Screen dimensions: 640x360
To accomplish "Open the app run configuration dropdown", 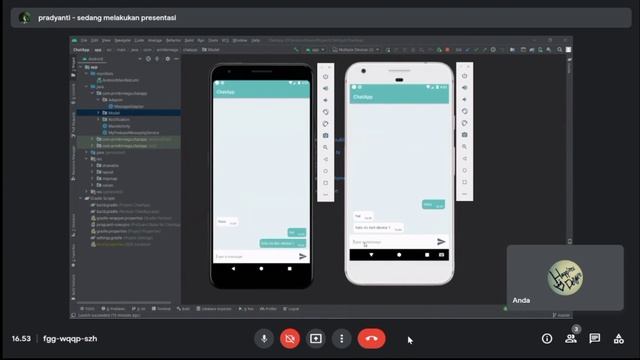I will point(315,50).
